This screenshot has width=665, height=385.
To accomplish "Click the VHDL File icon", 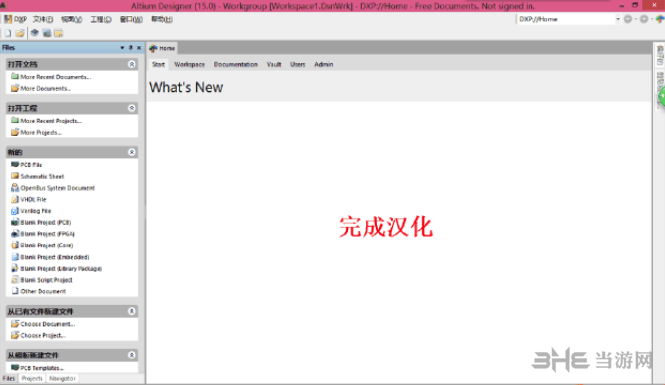I will [15, 199].
